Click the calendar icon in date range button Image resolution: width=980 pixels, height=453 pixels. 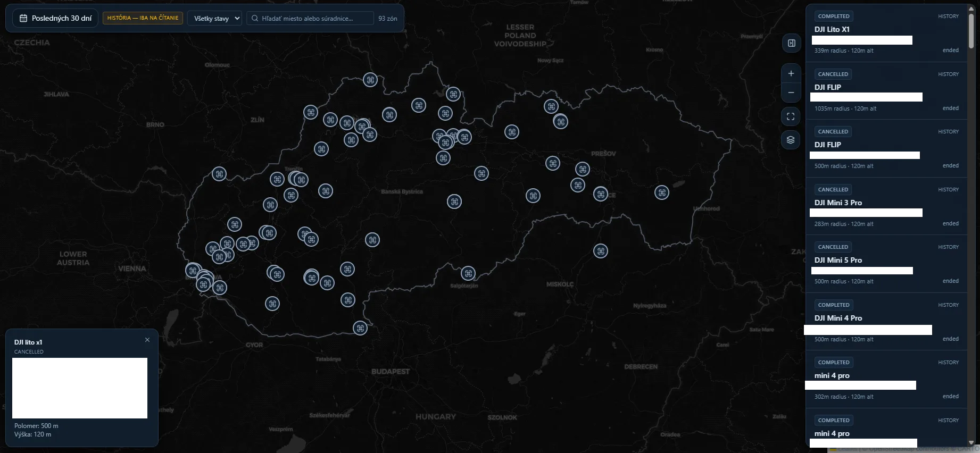tap(23, 18)
